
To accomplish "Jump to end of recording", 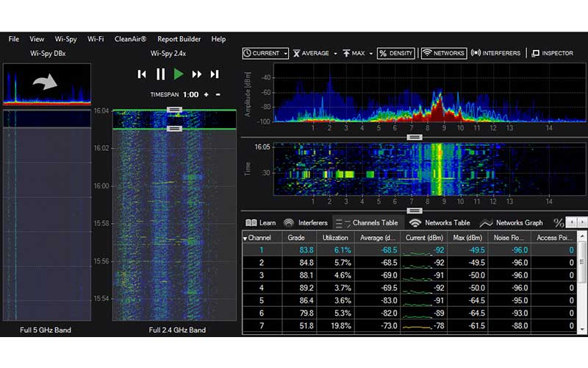I will pyautogui.click(x=215, y=74).
